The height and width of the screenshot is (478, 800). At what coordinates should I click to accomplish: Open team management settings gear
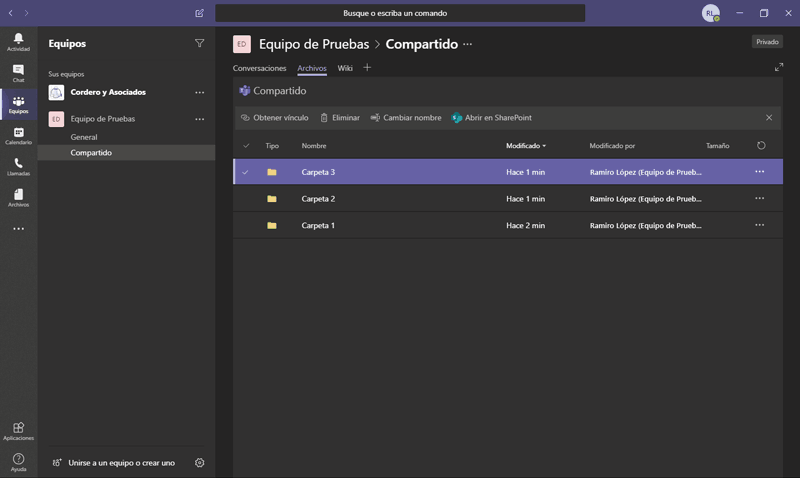click(x=199, y=463)
